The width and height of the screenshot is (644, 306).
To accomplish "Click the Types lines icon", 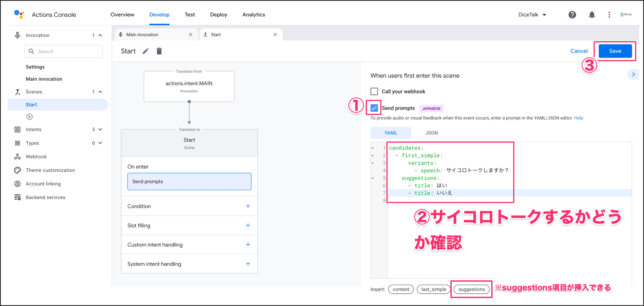I will [17, 143].
